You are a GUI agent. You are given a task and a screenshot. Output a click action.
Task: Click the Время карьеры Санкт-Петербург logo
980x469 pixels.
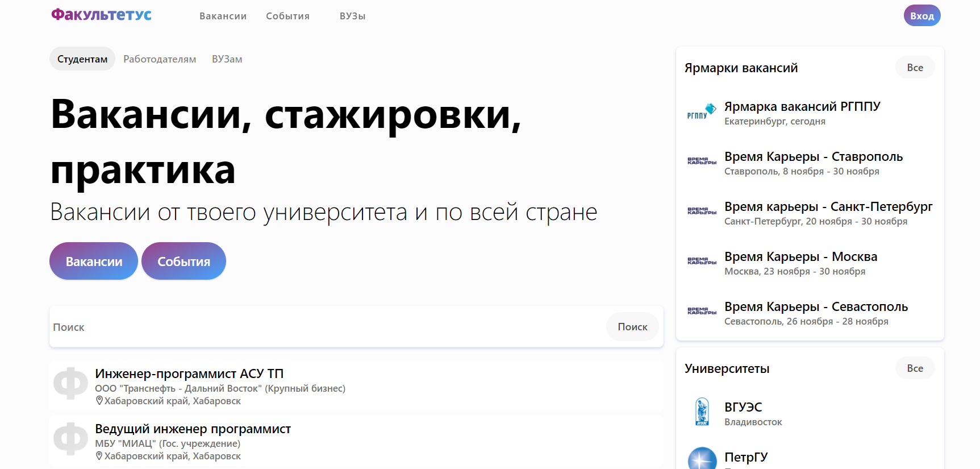[x=702, y=211]
